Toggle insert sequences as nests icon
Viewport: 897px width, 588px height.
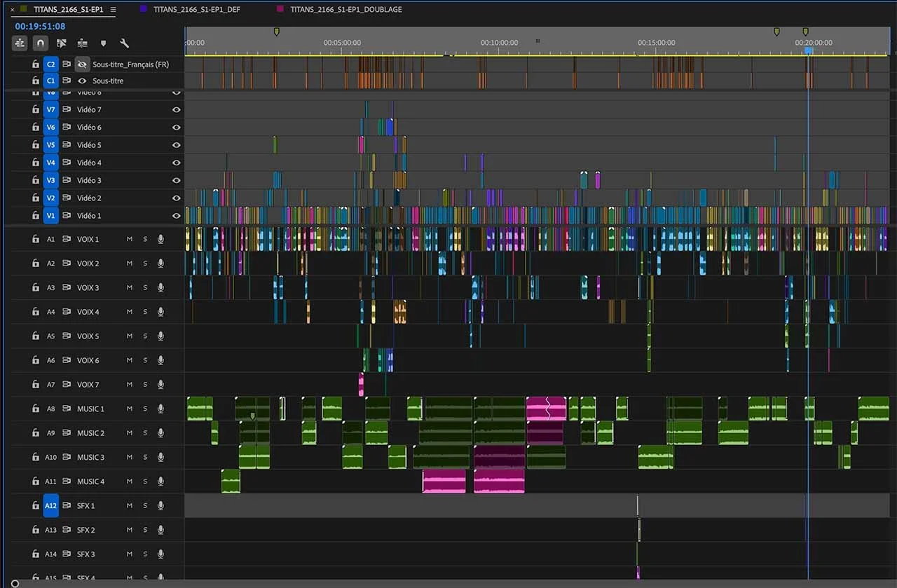(x=20, y=43)
